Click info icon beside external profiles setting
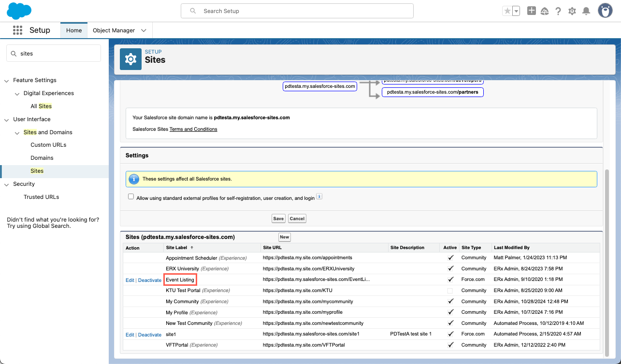 (x=319, y=196)
